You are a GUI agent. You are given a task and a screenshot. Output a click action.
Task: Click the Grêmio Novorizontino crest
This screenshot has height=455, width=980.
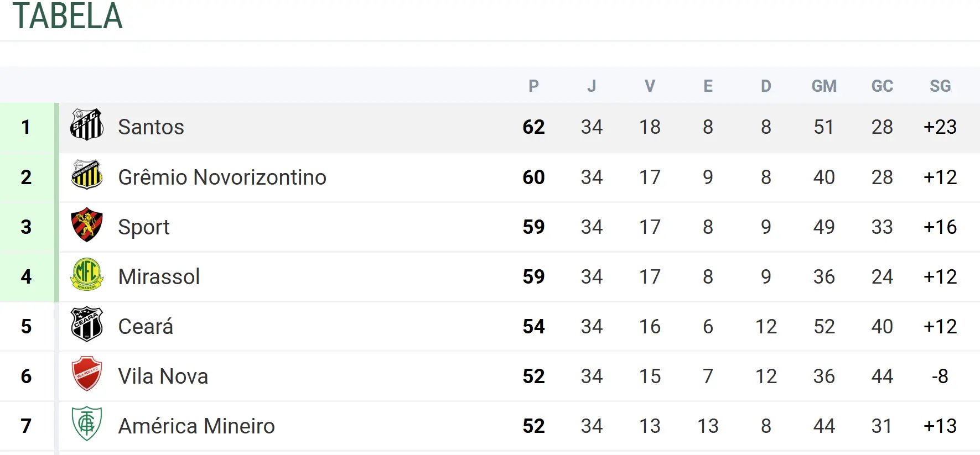(x=87, y=175)
